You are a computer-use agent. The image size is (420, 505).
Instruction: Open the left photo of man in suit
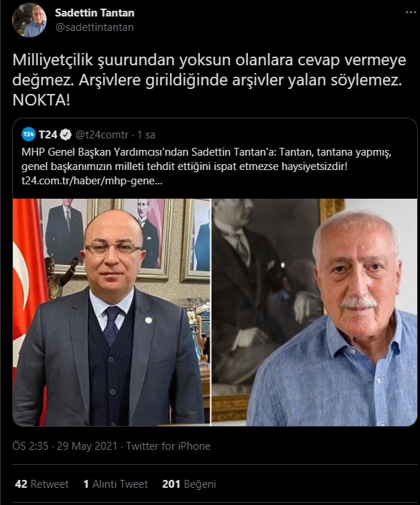coord(111,312)
